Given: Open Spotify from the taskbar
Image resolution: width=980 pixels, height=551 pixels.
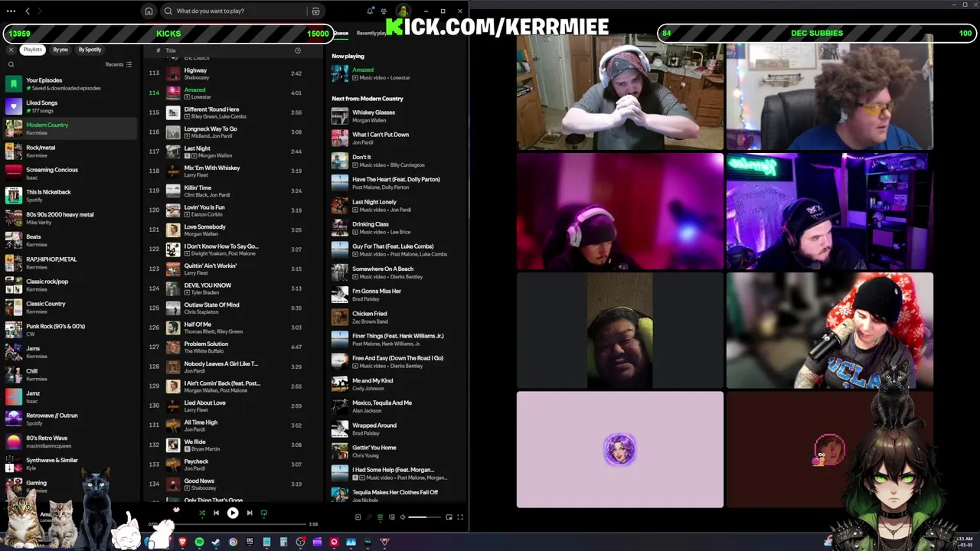Looking at the screenshot, I should point(199,542).
